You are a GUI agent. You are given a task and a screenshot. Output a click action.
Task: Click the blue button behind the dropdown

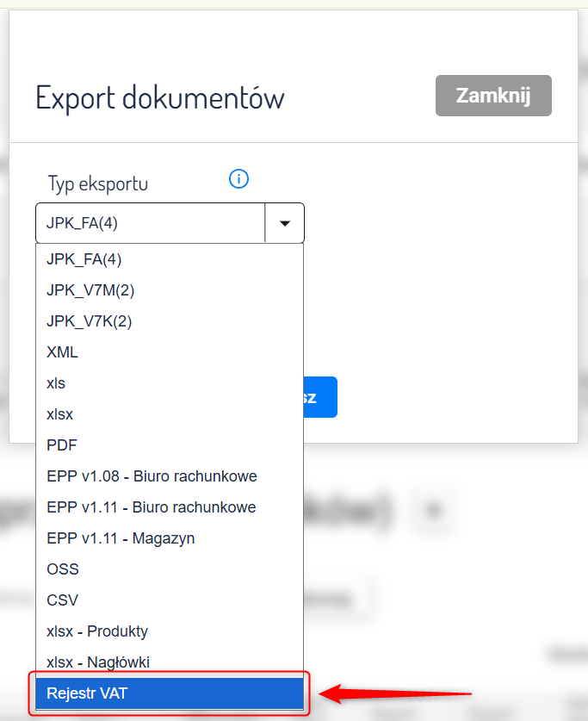[x=320, y=397]
